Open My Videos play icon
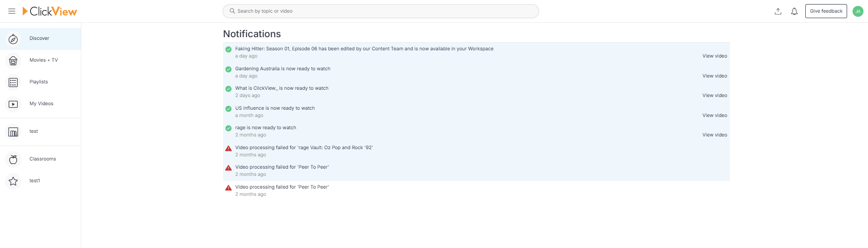Viewport: 868px width, 248px height. click(x=14, y=104)
